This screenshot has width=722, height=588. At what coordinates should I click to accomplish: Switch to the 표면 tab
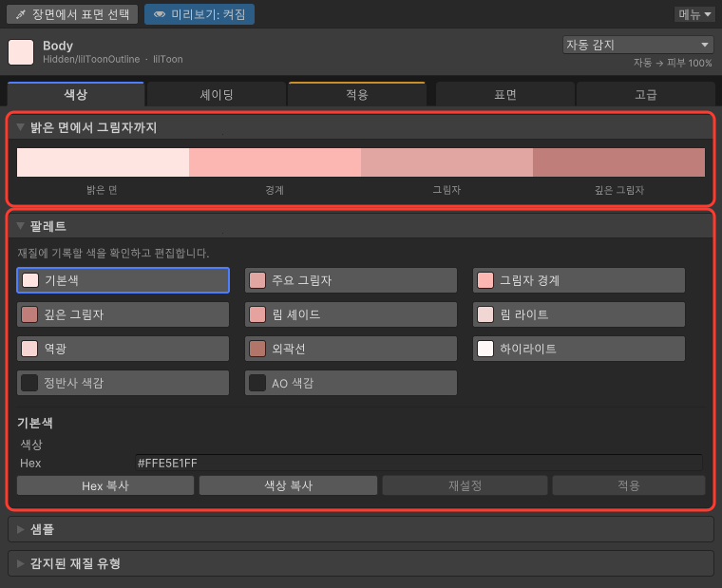coord(504,94)
